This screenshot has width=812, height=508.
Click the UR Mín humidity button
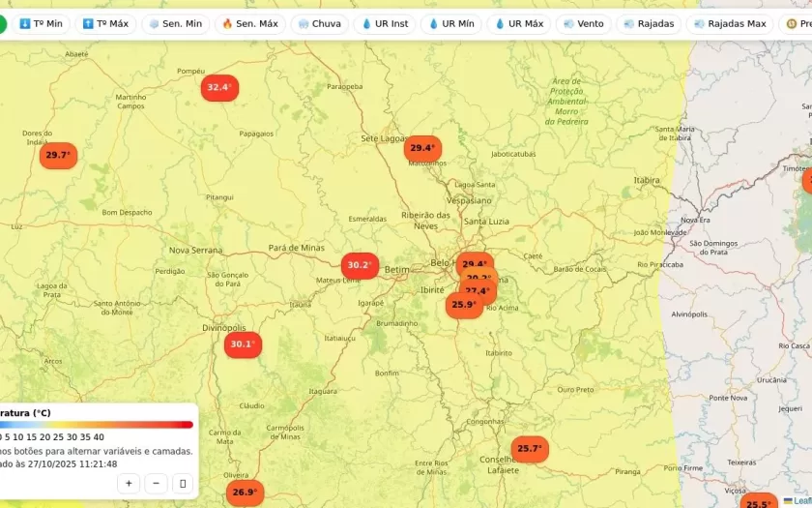click(x=450, y=23)
